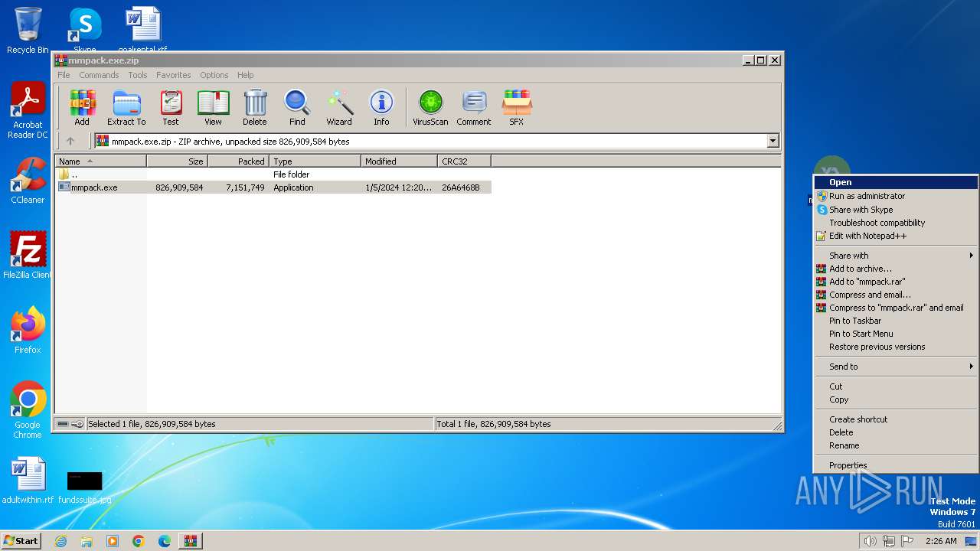Open the Commands menu

click(x=99, y=75)
